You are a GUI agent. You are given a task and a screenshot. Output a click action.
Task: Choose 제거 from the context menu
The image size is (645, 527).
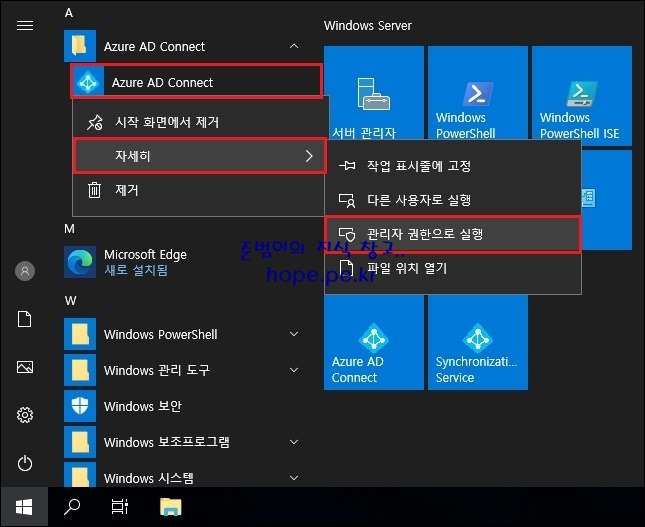tap(200, 190)
